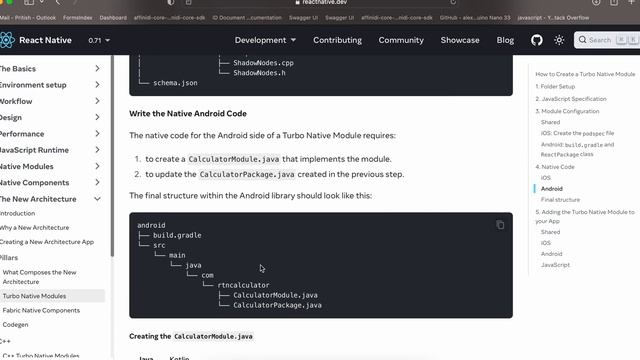Go to Contributing page
The width and height of the screenshot is (640, 360).
pos(338,40)
